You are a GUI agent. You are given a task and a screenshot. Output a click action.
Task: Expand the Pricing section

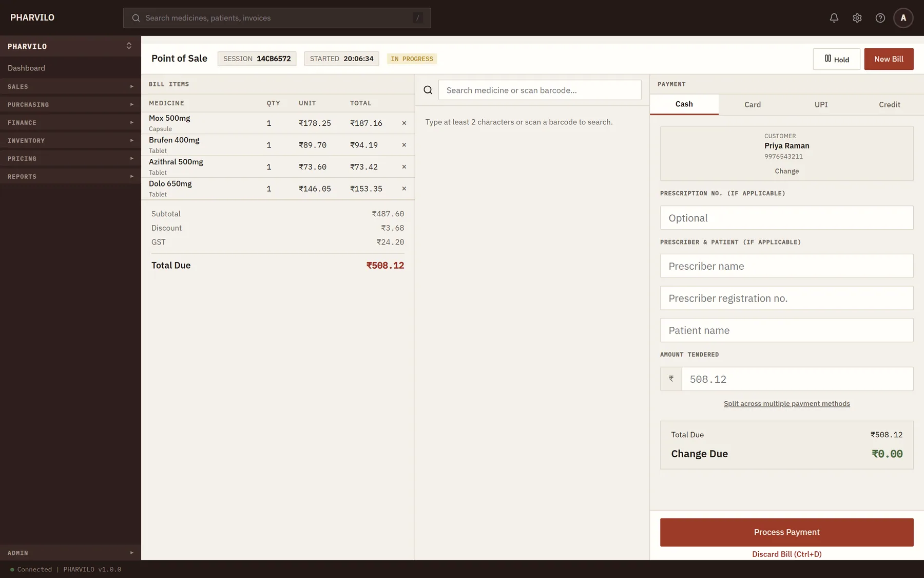[x=70, y=159]
